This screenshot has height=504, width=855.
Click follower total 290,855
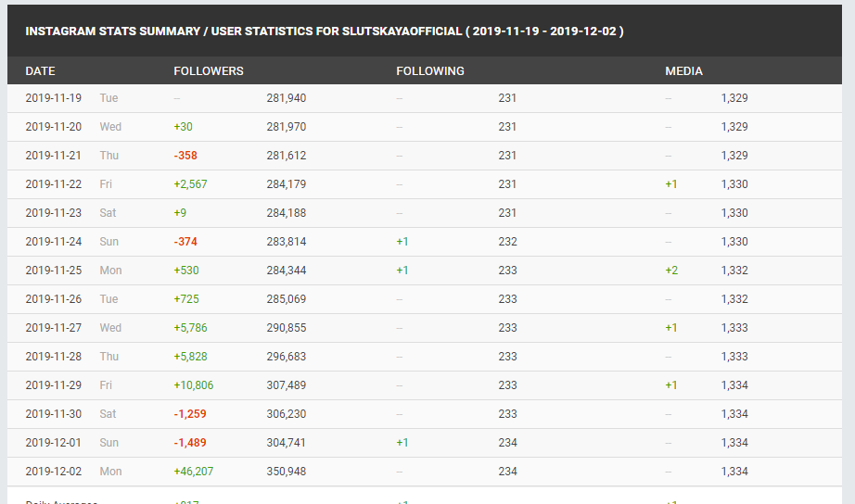287,327
